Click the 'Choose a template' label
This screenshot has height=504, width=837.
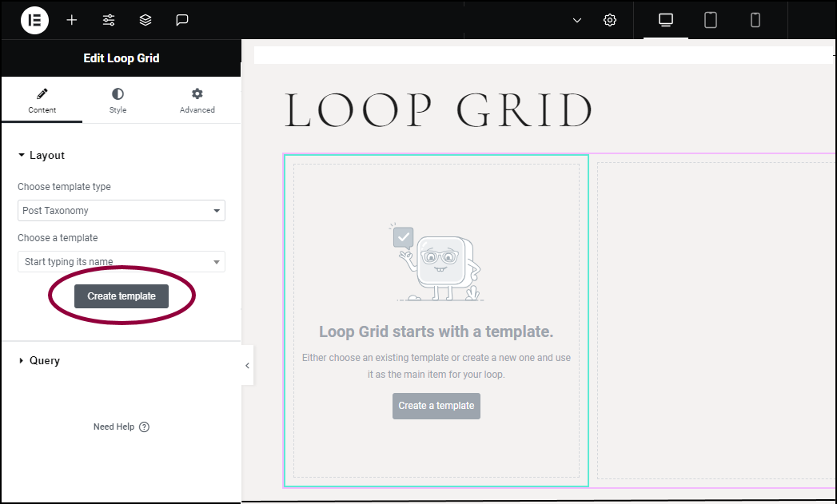(58, 238)
